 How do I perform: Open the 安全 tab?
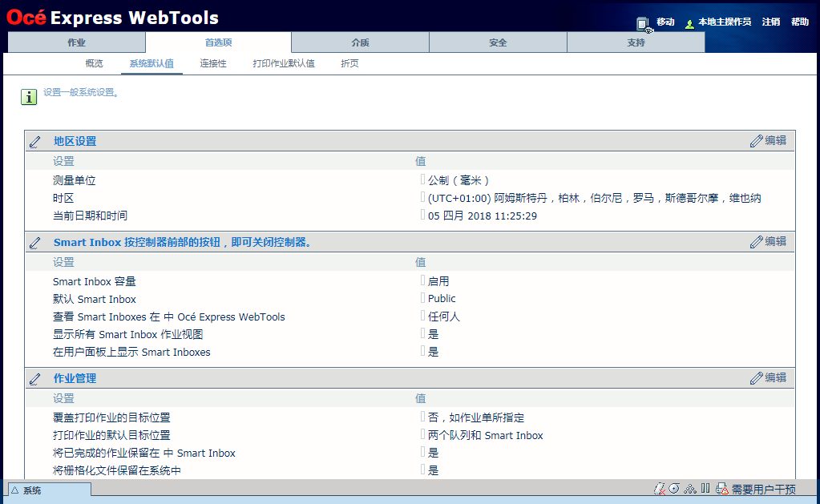pyautogui.click(x=498, y=42)
